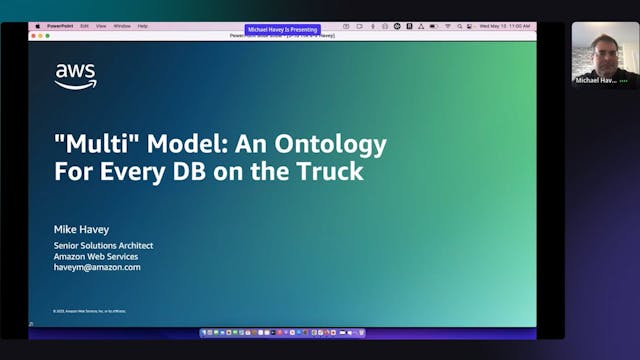Open Spotlight search magnifier icon

(x=460, y=26)
